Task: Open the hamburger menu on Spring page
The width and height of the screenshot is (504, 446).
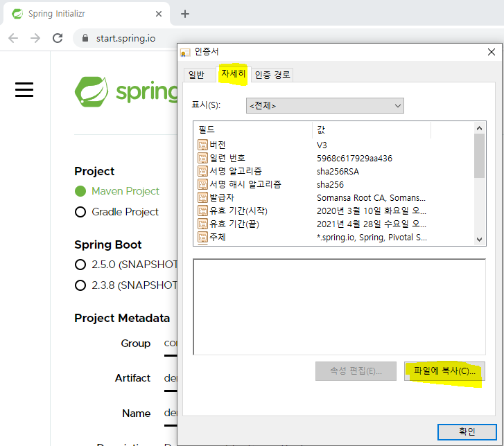Action: [x=24, y=89]
